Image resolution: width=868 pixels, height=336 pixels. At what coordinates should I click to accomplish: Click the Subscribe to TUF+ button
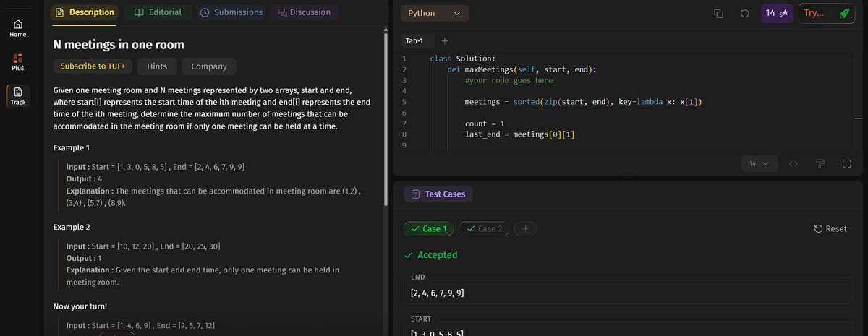click(x=93, y=66)
